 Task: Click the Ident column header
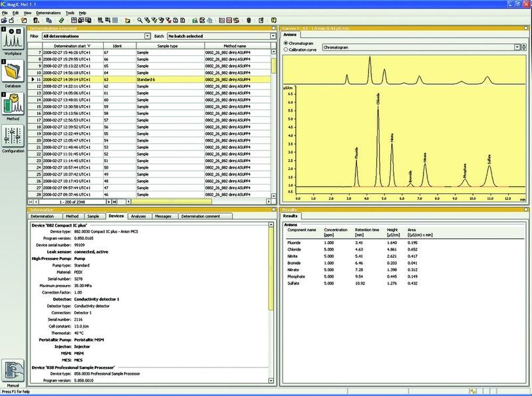[120, 46]
